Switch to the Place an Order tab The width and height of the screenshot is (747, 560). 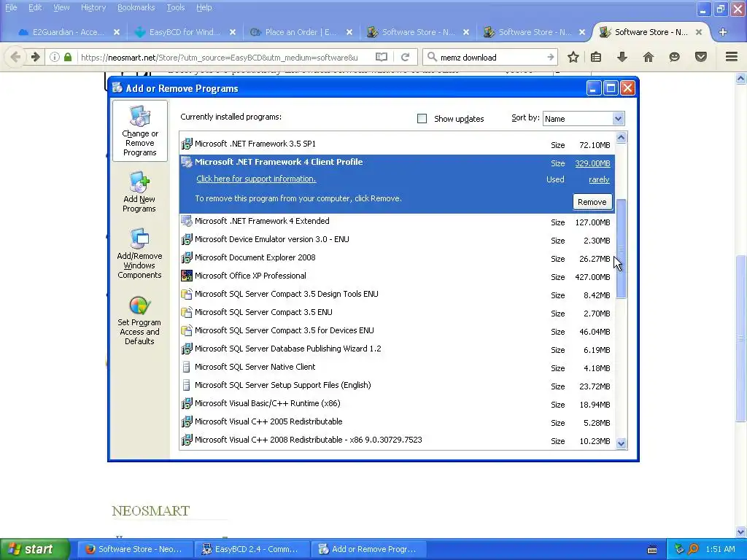coord(301,32)
